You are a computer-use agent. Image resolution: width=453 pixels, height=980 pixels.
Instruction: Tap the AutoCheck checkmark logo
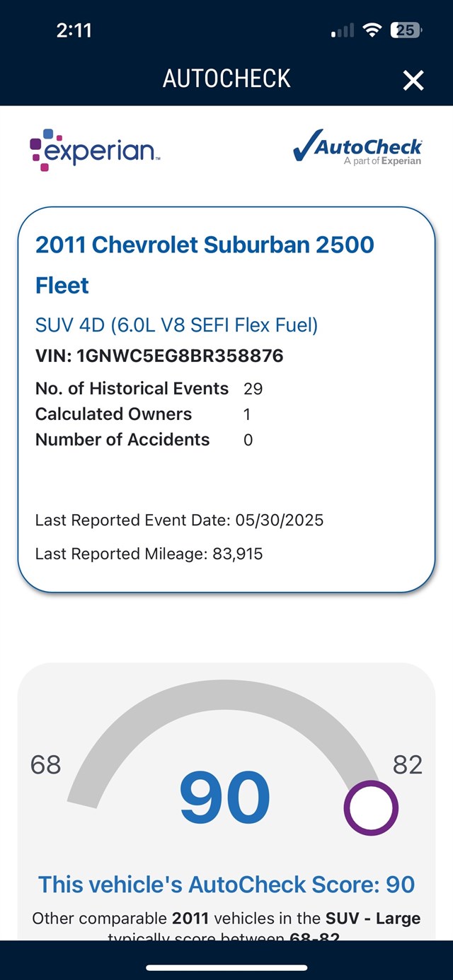tap(357, 148)
